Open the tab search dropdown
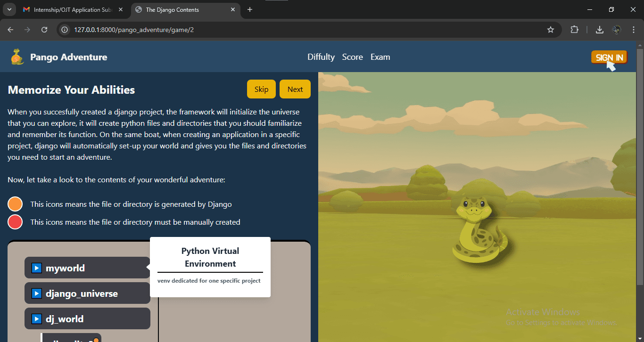The height and width of the screenshot is (342, 644). tap(9, 9)
